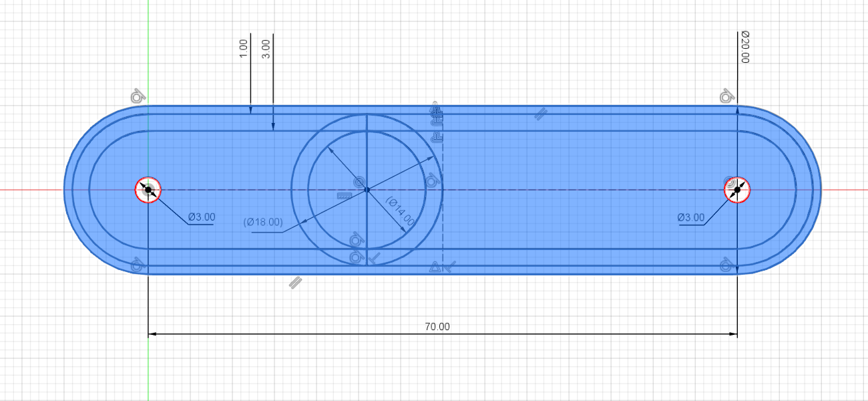Click the parallel constraint marker below the bottom edge
The image size is (868, 401).
click(x=294, y=282)
